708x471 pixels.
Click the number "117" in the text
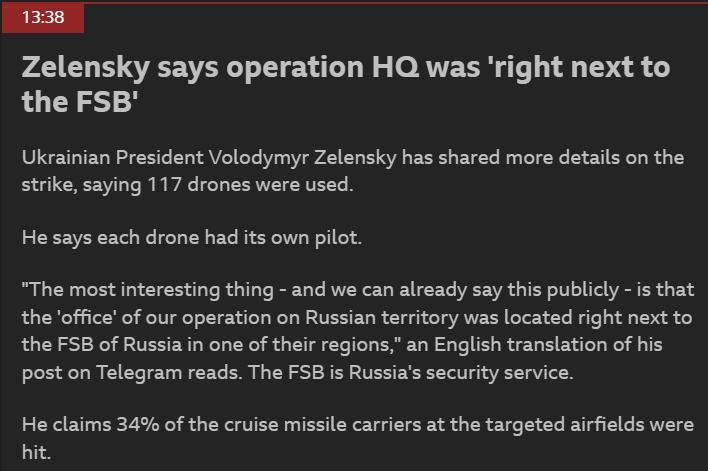pos(168,186)
